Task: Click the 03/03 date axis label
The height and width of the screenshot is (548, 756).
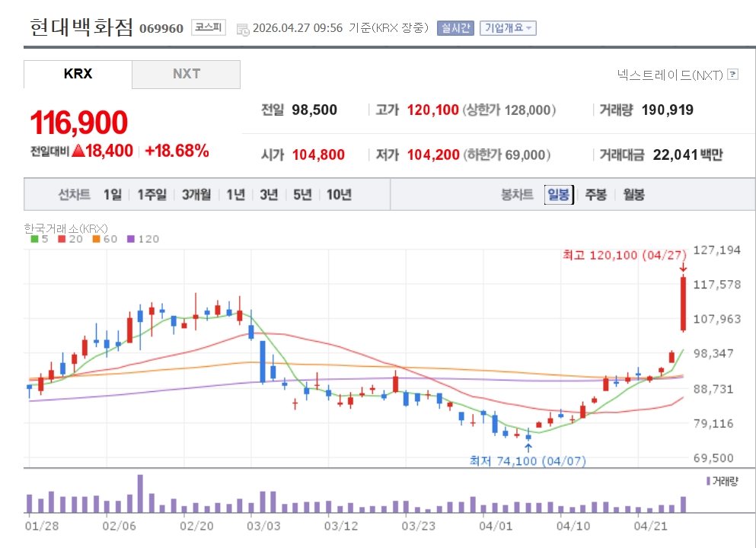Action: (x=263, y=526)
